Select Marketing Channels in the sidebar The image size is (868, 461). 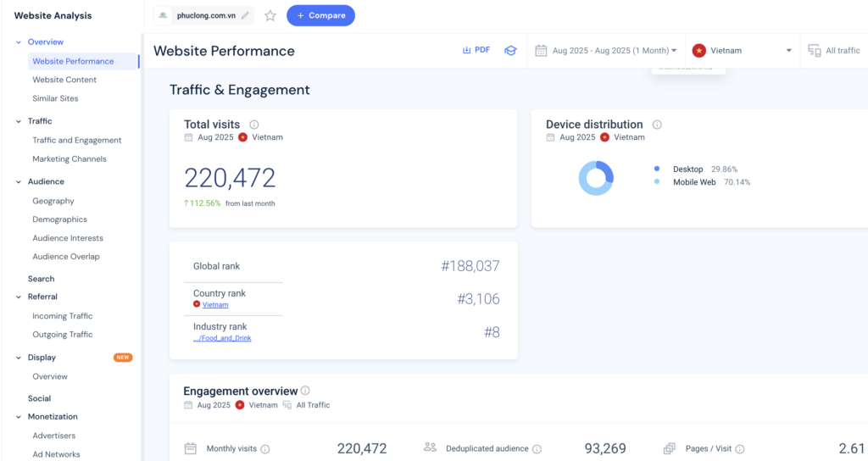pyautogui.click(x=70, y=159)
